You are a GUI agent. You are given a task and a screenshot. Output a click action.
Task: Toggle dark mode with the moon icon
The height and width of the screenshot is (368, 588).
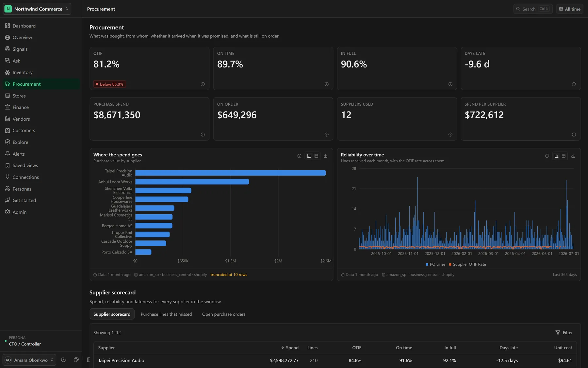(63, 360)
